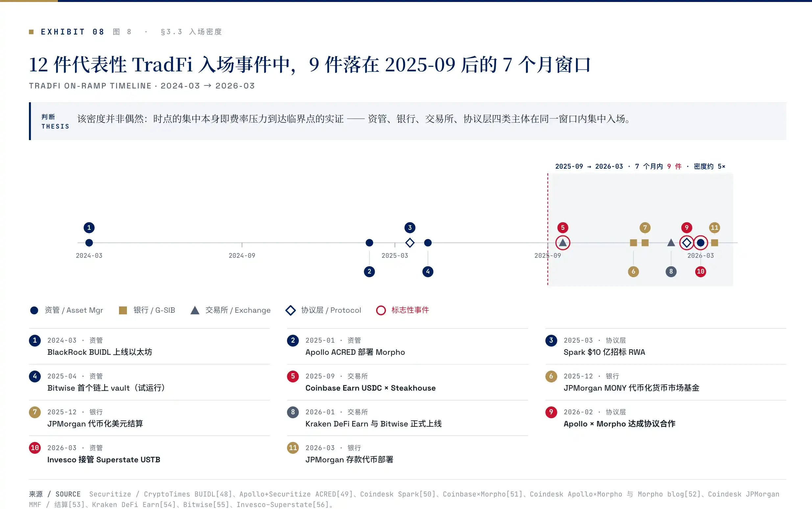The height and width of the screenshot is (509, 812).
Task: Select timeline badge number 3
Action: 410,228
